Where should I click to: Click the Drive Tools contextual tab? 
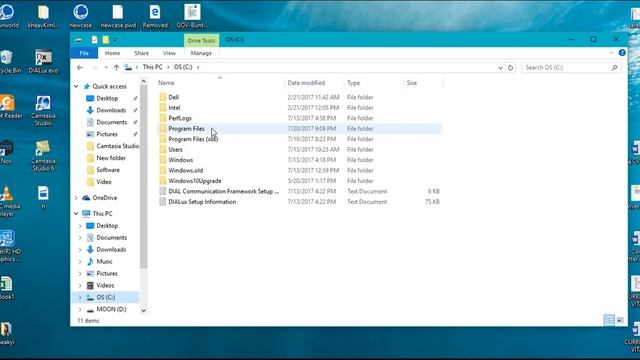tap(201, 40)
